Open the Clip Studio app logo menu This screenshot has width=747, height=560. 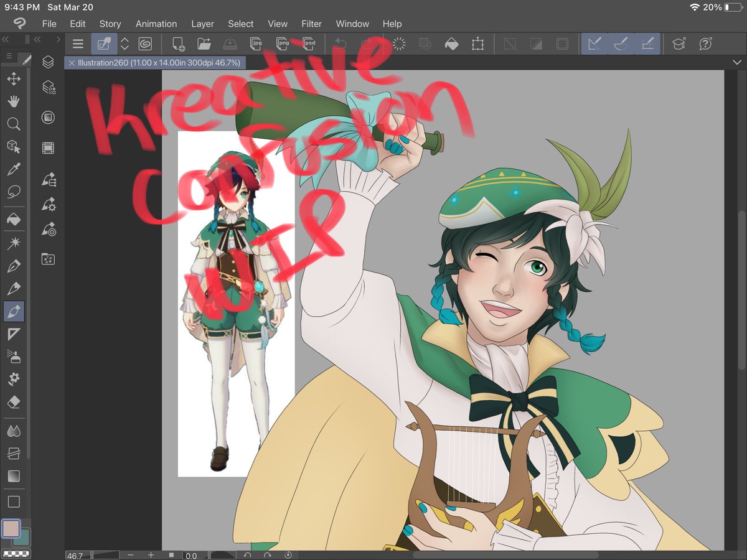click(x=20, y=24)
